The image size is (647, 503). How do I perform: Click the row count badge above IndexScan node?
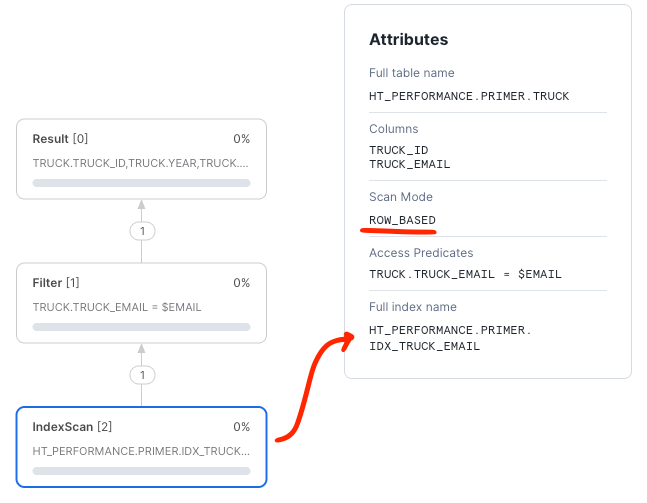[x=142, y=375]
